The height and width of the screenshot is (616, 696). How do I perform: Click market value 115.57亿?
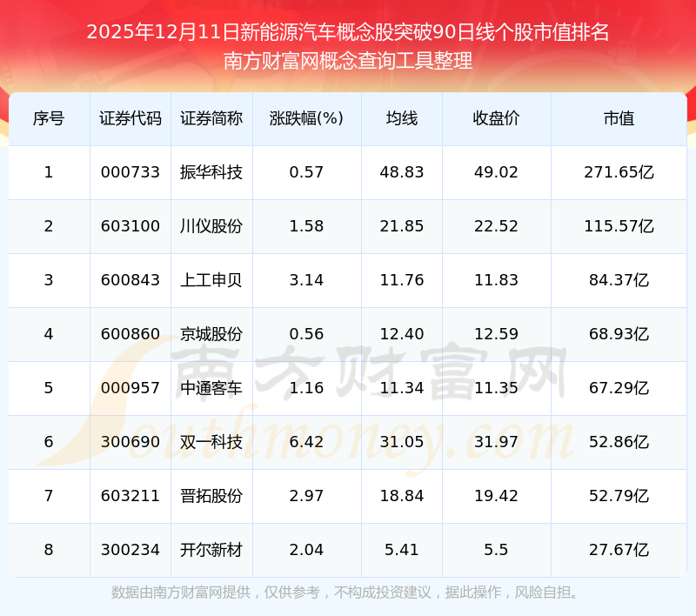click(619, 226)
